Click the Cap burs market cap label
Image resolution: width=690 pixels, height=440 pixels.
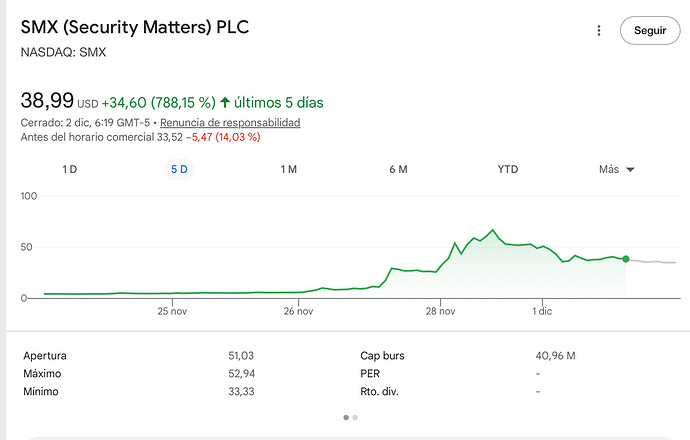382,355
